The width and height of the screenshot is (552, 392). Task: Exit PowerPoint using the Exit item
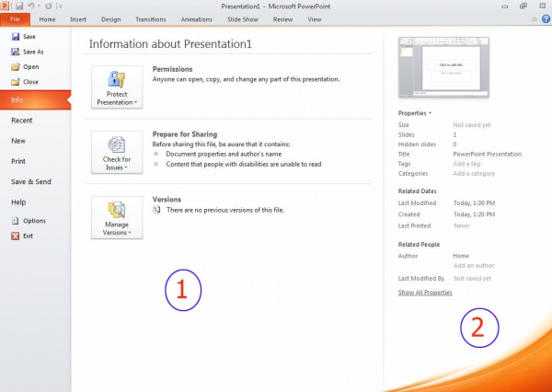(x=22, y=236)
